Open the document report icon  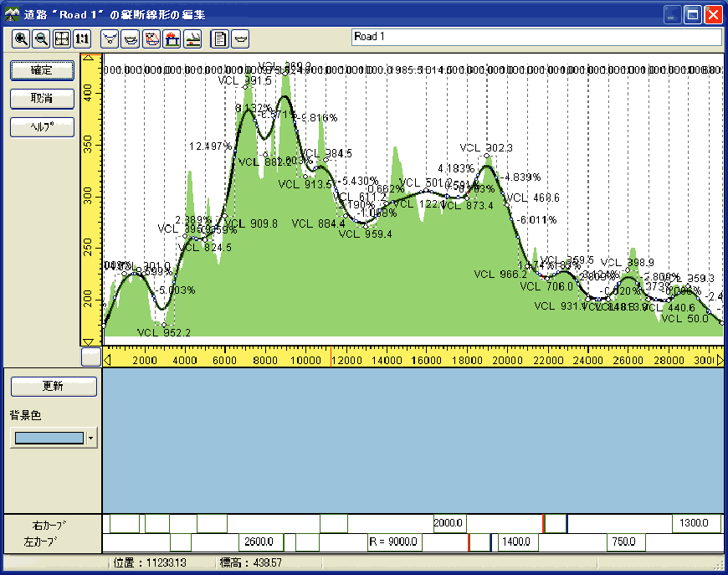coord(219,39)
